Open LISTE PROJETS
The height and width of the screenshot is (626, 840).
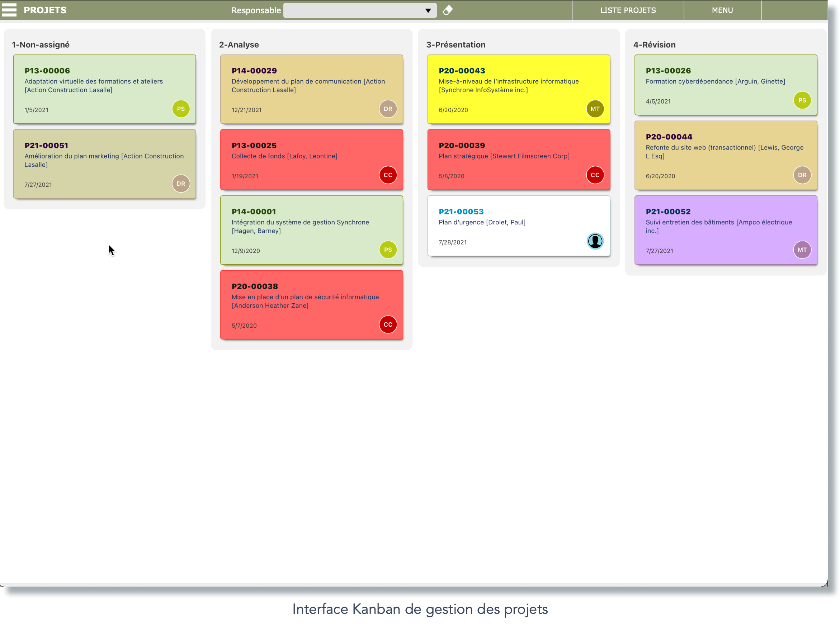pyautogui.click(x=628, y=10)
